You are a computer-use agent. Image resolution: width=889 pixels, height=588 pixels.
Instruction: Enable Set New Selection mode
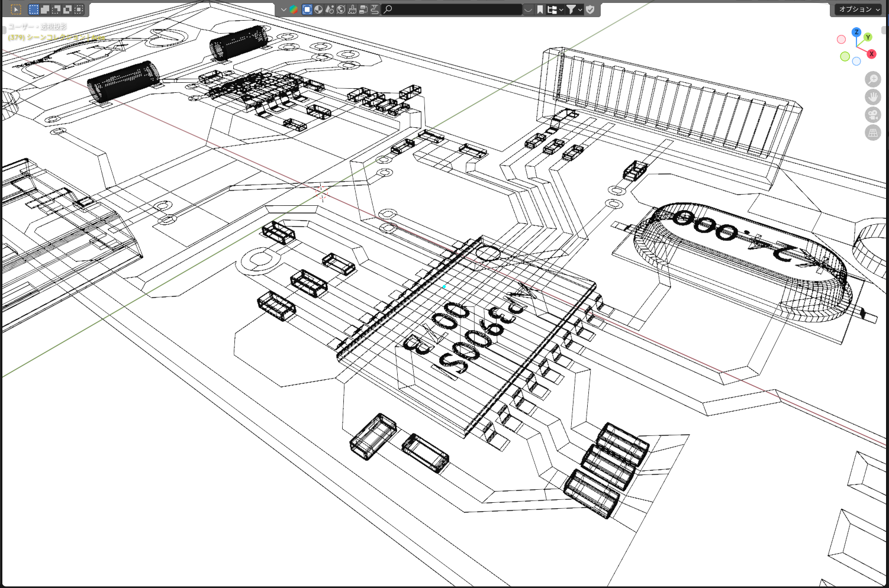point(34,9)
